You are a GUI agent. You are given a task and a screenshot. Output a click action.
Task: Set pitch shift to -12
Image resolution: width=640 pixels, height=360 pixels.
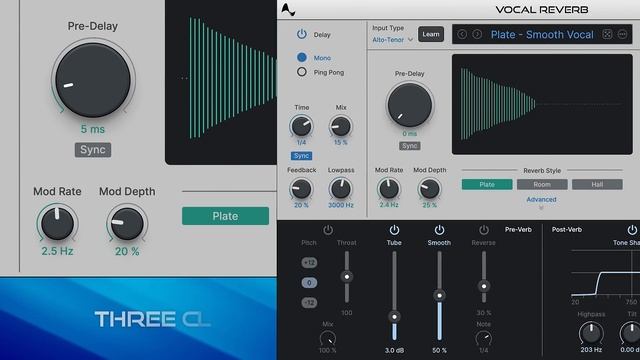(x=309, y=302)
